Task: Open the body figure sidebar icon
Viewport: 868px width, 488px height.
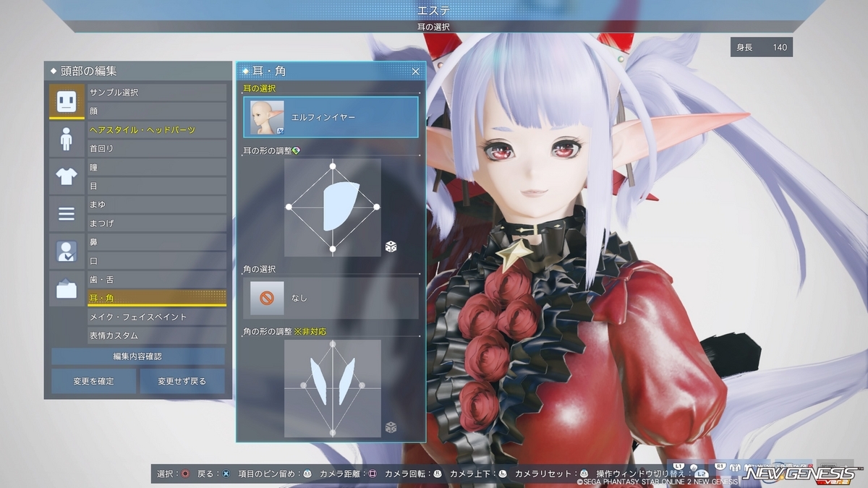Action: tap(67, 139)
